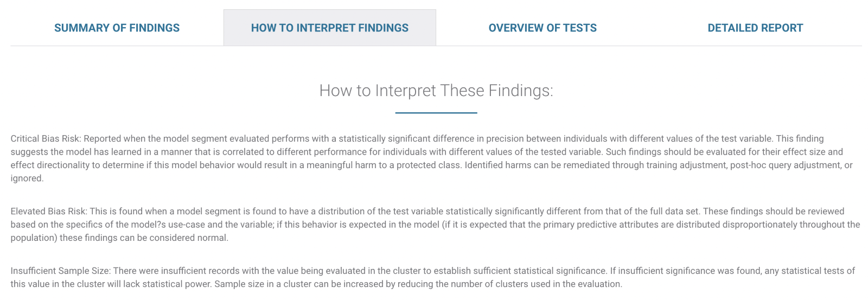Select the How to Interpret Findings tab
868x300 pixels.
click(329, 28)
